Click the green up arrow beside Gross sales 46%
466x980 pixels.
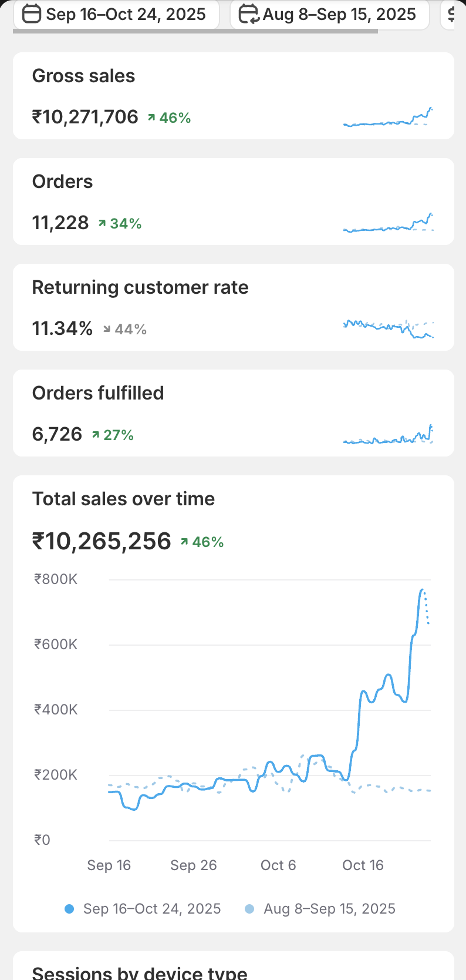tap(151, 118)
